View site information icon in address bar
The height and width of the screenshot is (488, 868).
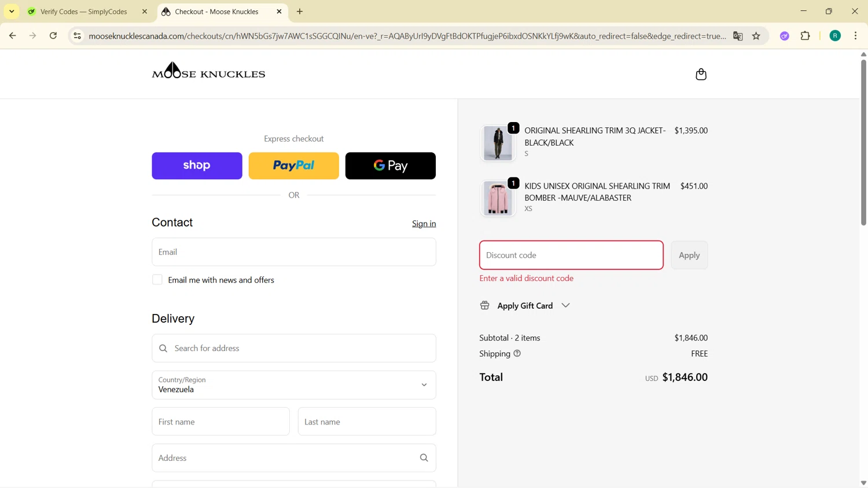pyautogui.click(x=77, y=36)
